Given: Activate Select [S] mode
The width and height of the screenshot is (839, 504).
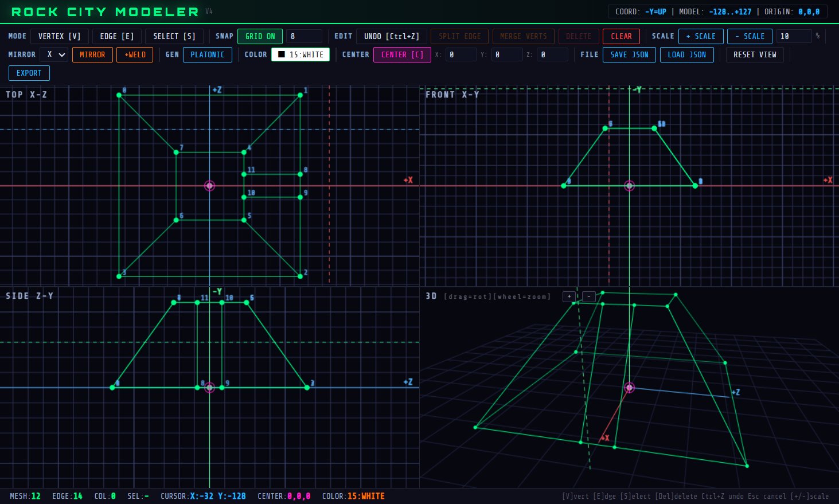Looking at the screenshot, I should coord(174,36).
